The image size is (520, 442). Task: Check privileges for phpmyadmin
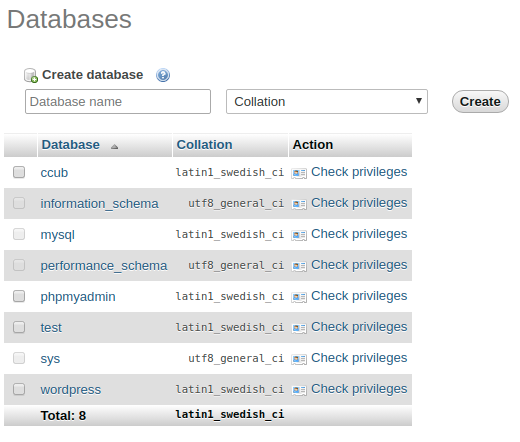(359, 296)
